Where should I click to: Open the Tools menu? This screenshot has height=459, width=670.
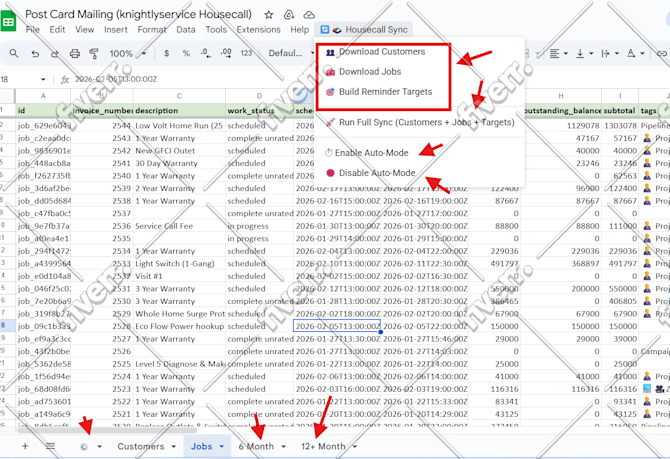(216, 29)
